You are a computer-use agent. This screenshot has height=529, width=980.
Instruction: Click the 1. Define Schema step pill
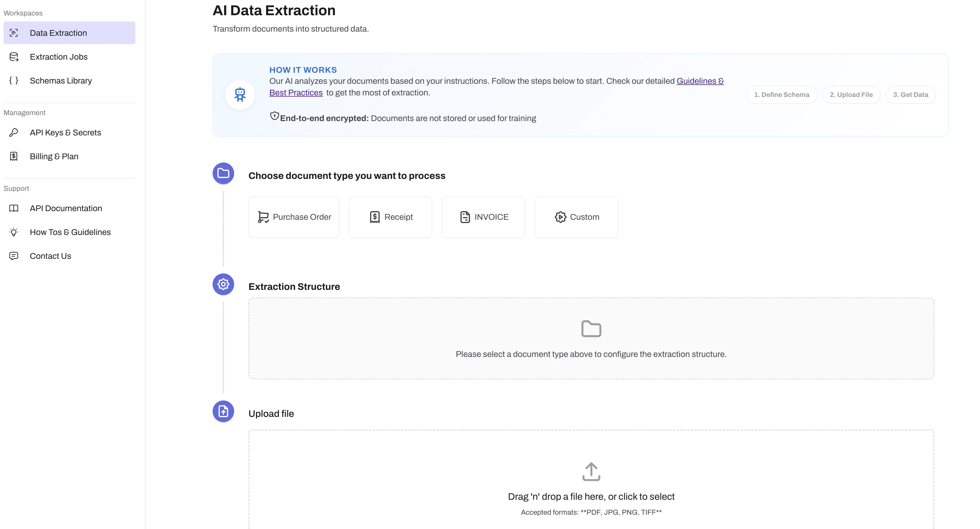click(781, 95)
